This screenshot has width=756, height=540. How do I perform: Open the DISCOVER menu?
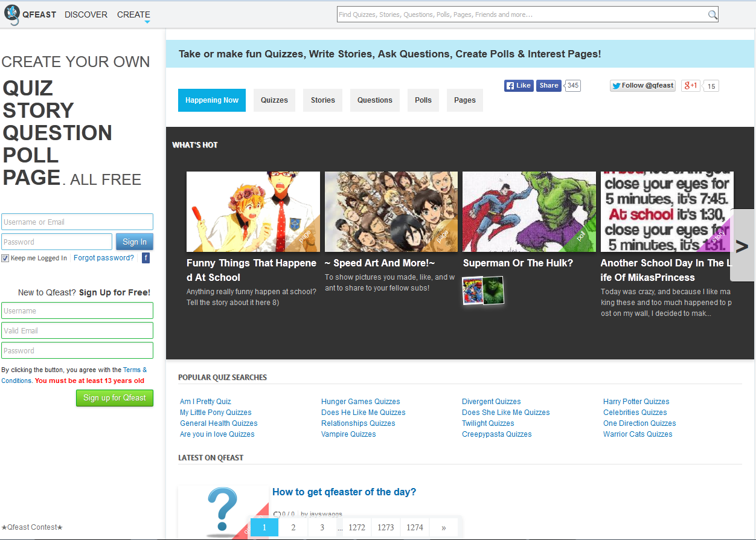(x=86, y=14)
